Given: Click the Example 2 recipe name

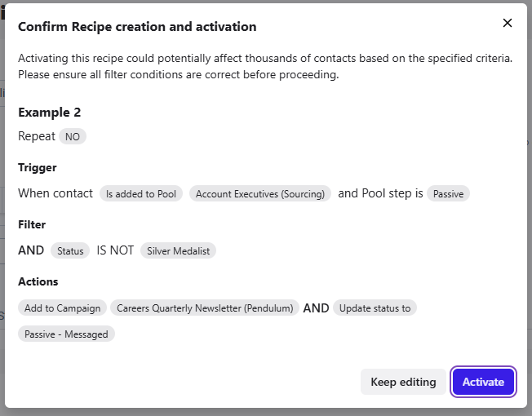Looking at the screenshot, I should 50,113.
